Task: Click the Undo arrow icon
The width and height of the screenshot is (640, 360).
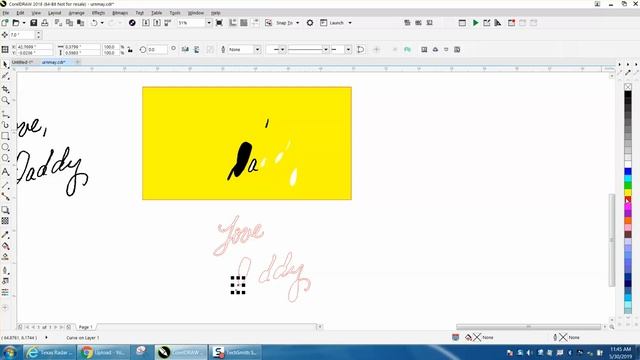Action: [x=94, y=23]
